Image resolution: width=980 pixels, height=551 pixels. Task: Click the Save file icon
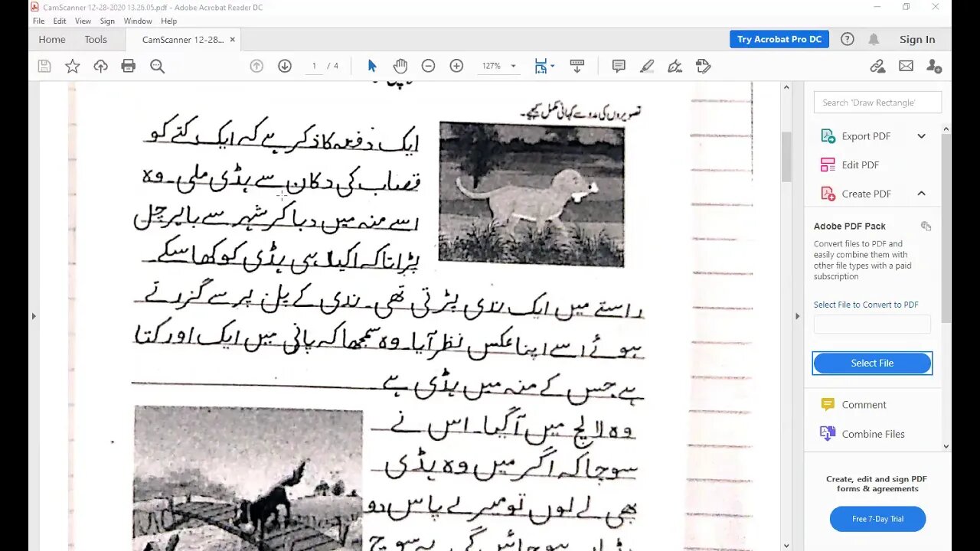pos(44,67)
